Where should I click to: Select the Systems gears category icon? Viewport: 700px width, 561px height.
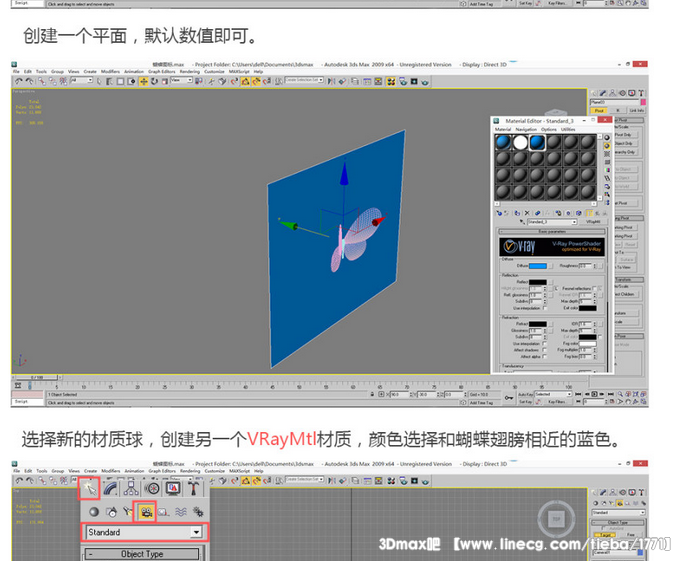coord(198,512)
